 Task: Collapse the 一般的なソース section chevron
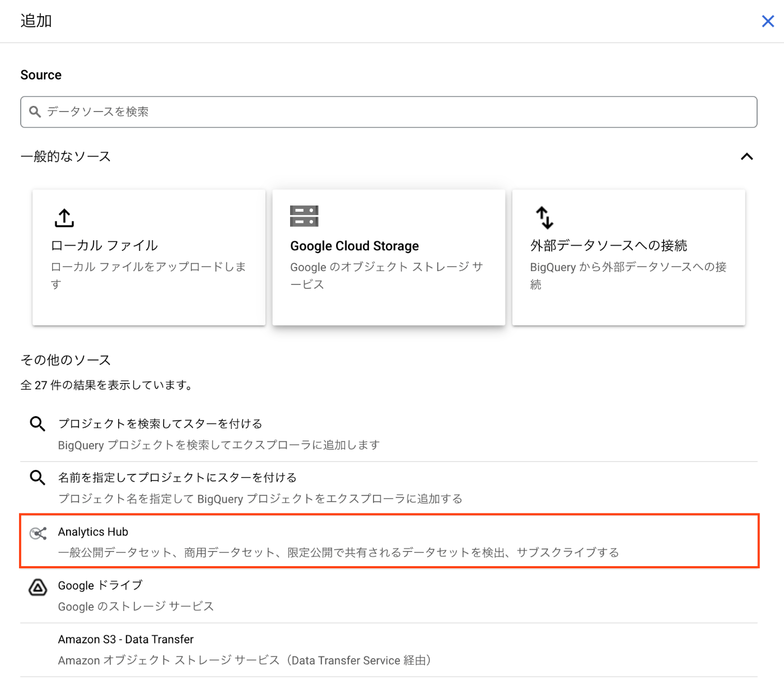click(x=746, y=157)
